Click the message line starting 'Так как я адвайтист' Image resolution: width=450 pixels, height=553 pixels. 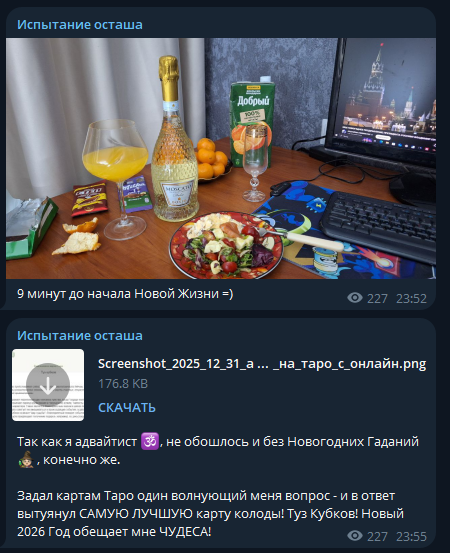pos(218,450)
